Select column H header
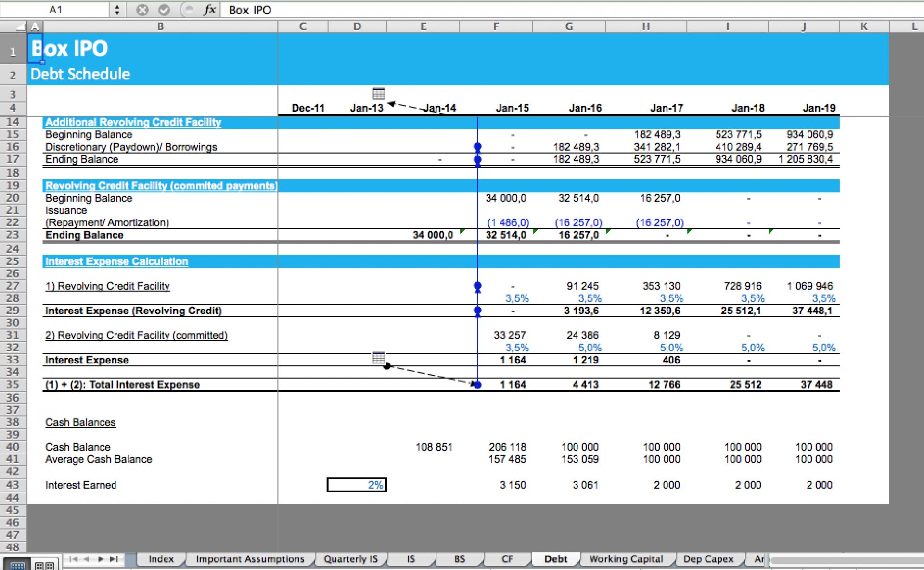The width and height of the screenshot is (924, 570). [646, 27]
